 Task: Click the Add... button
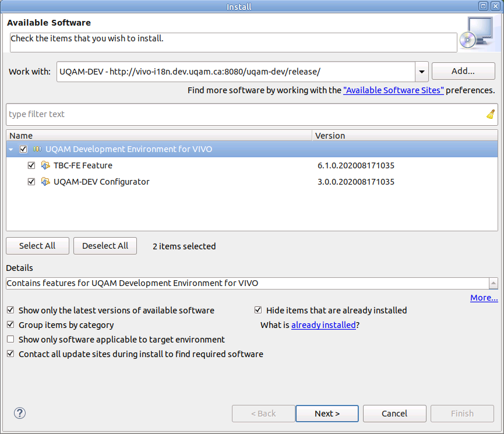tap(463, 71)
